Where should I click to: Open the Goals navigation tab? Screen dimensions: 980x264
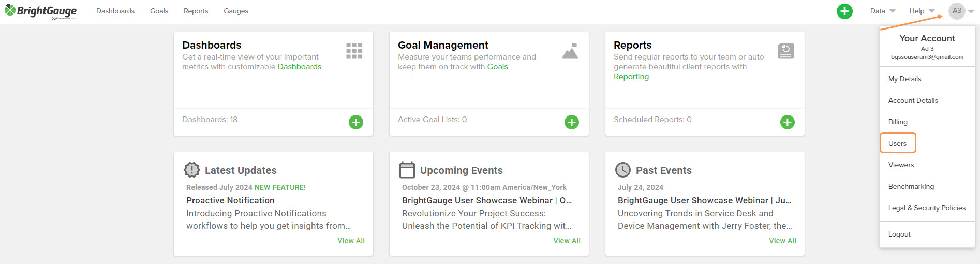(x=159, y=11)
